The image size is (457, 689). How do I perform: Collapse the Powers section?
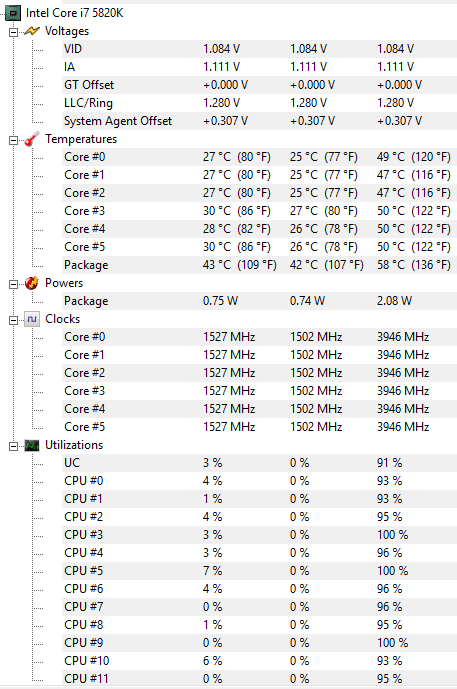point(14,284)
